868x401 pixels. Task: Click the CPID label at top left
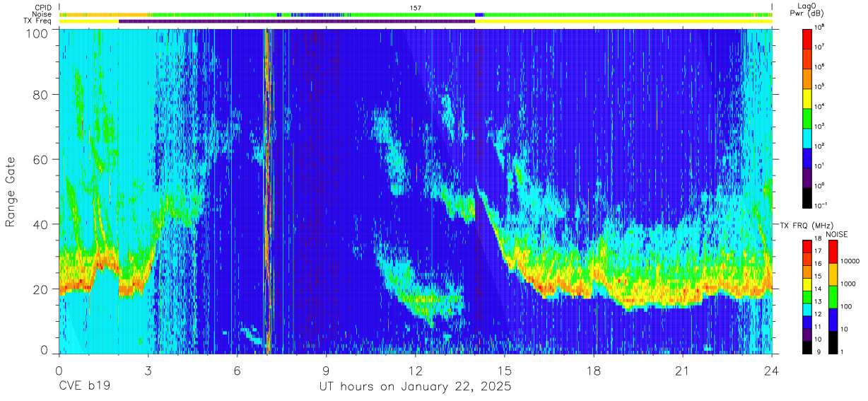coord(42,8)
